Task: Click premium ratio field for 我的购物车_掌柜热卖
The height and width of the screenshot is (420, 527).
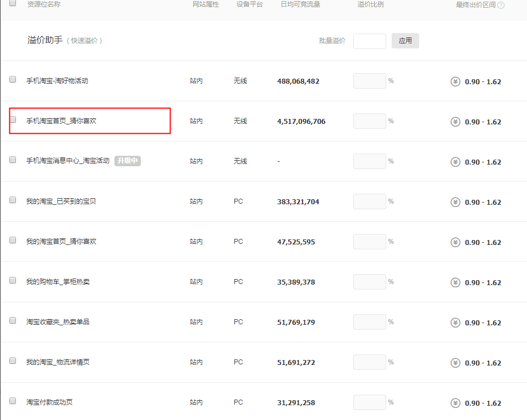Action: [369, 282]
